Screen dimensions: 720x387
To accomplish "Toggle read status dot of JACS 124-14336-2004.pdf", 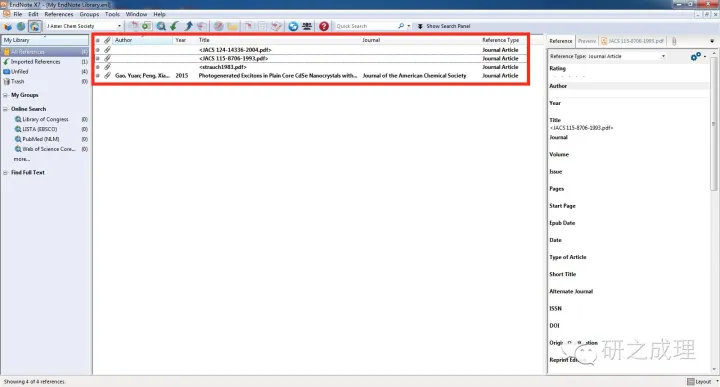I will pyautogui.click(x=97, y=50).
